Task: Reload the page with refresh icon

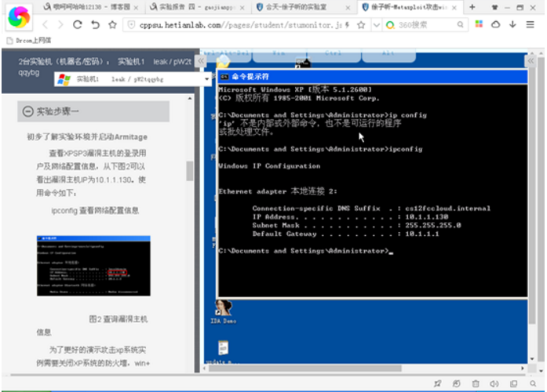Action: (x=78, y=25)
